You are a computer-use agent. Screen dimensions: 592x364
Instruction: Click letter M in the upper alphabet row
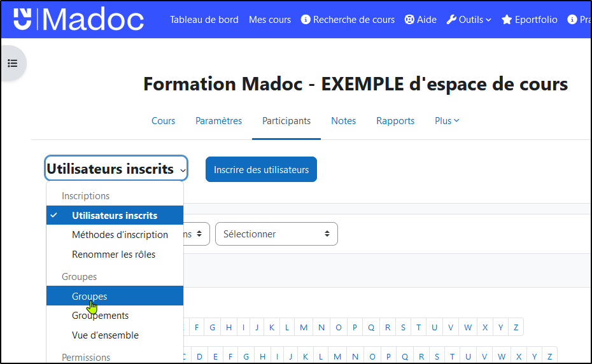[304, 327]
